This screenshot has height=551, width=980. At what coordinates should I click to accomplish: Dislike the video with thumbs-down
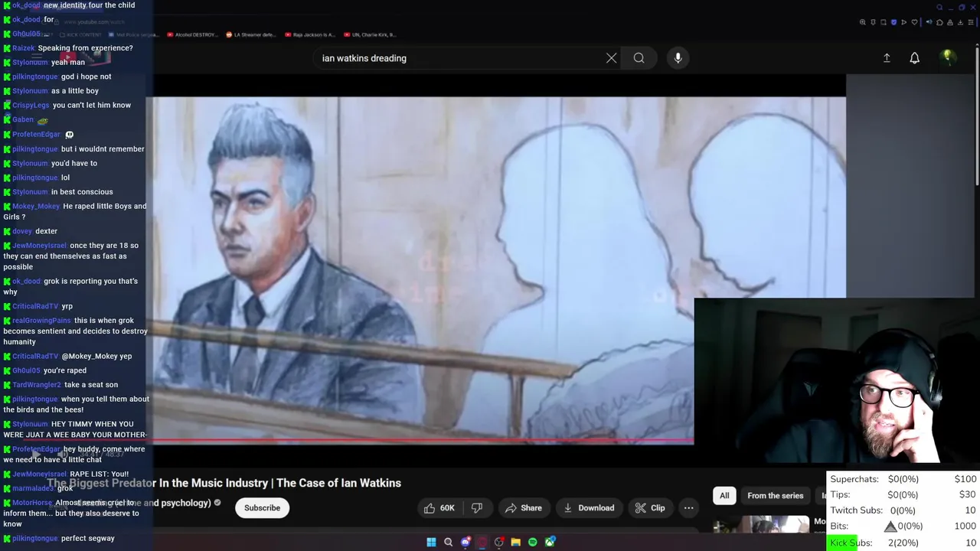pos(477,507)
